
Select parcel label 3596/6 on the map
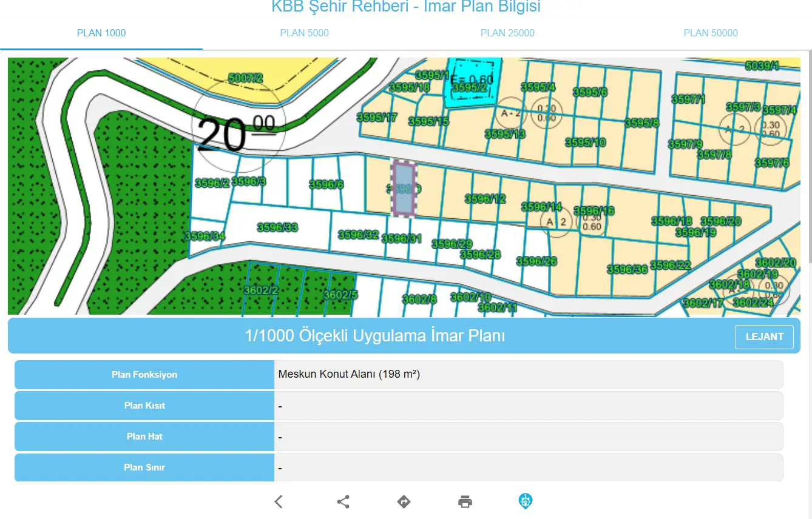[326, 184]
